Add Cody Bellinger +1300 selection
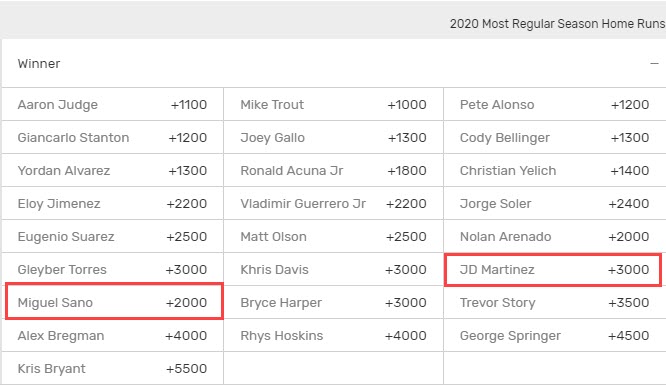 (x=555, y=138)
